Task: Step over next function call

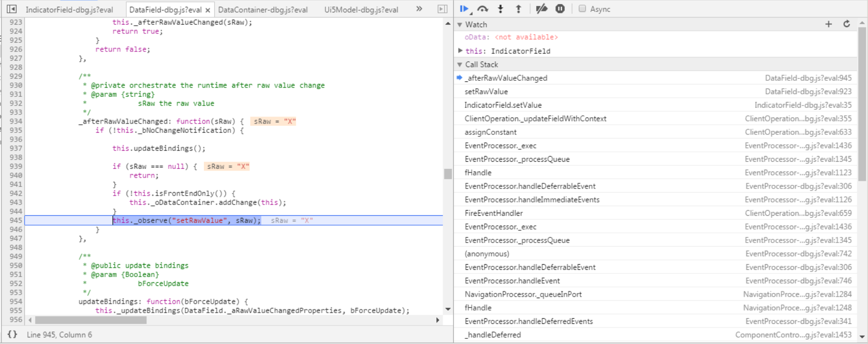Action: click(483, 9)
